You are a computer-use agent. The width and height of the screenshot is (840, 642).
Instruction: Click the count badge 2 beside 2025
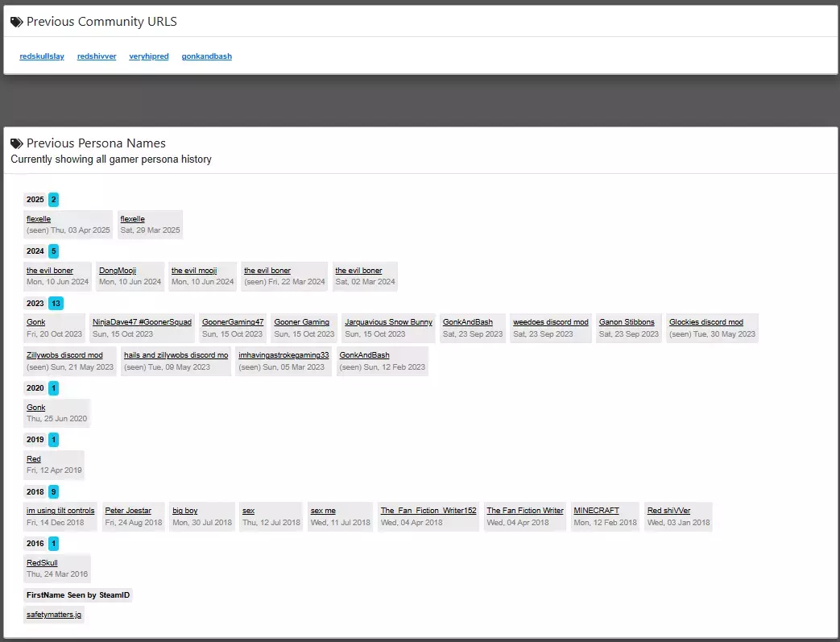[x=54, y=200]
